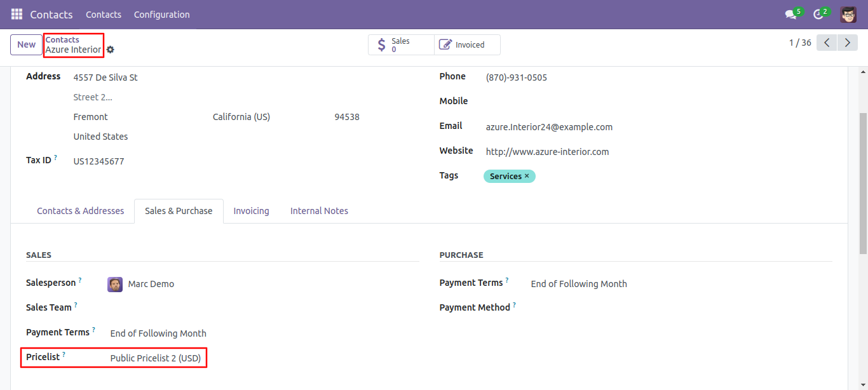The height and width of the screenshot is (390, 868).
Task: Open the Pricelist dropdown field
Action: [264, 358]
